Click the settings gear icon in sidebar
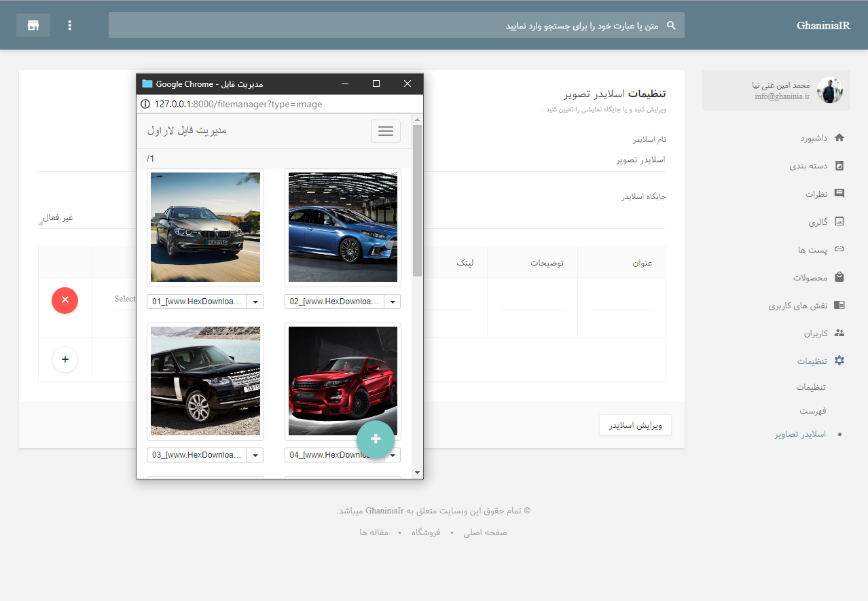The image size is (868, 601). (x=839, y=361)
